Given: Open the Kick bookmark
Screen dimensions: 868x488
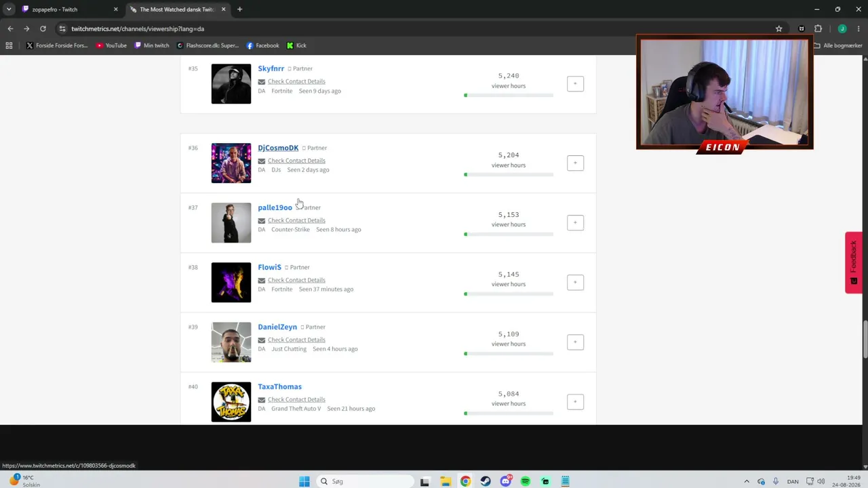Looking at the screenshot, I should 296,45.
